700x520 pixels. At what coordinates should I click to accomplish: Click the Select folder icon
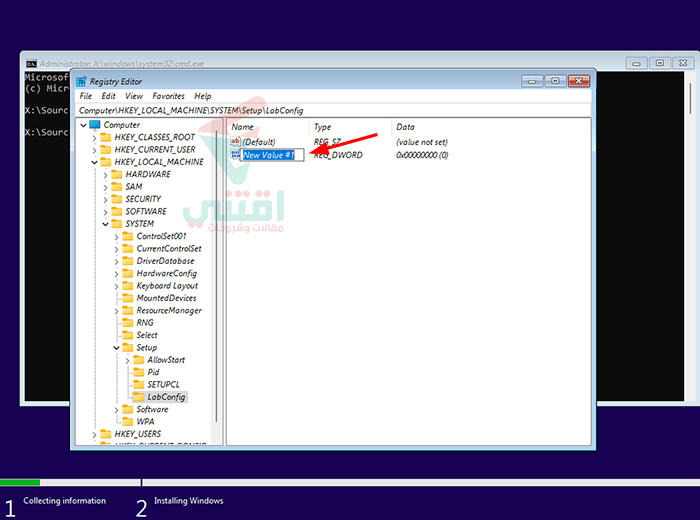128,335
